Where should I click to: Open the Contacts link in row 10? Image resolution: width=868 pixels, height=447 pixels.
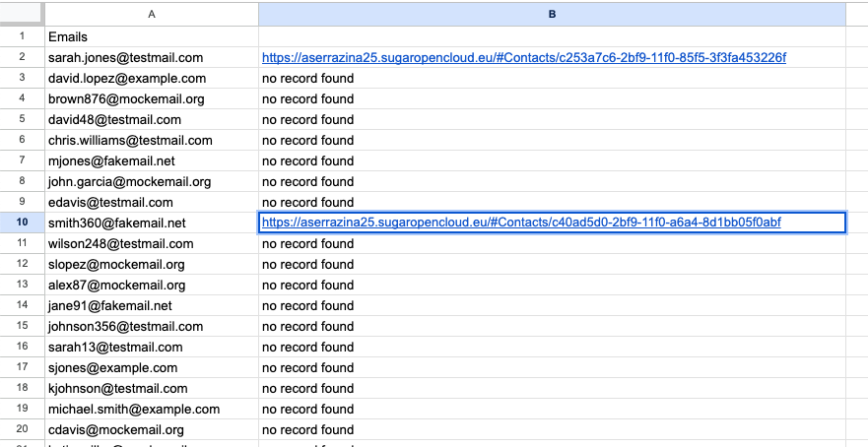(x=520, y=223)
